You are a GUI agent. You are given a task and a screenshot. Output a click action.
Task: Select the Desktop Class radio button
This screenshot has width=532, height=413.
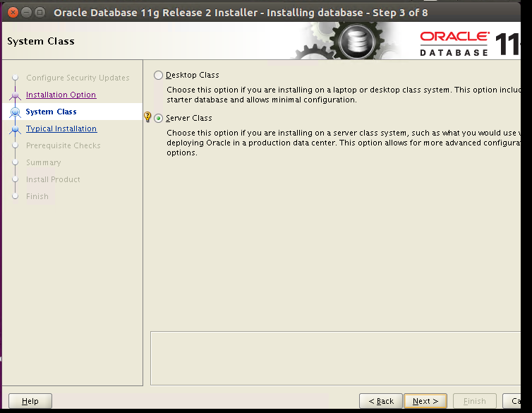point(159,75)
